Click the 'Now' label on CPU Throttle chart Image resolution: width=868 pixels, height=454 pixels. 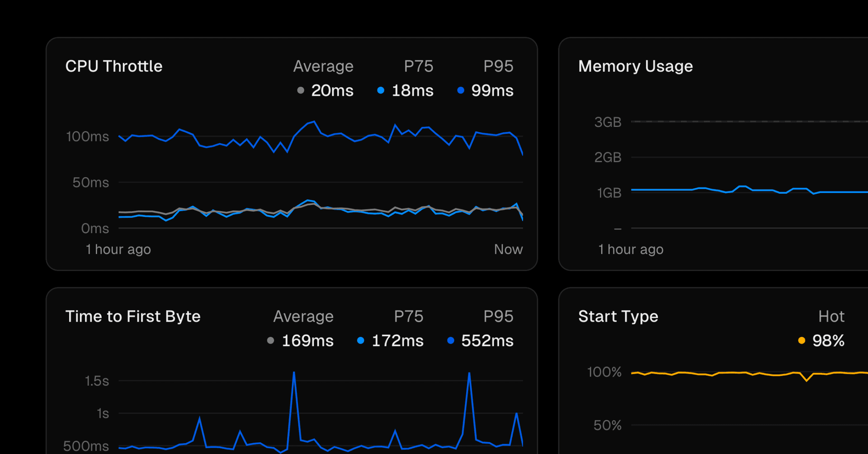click(x=508, y=249)
